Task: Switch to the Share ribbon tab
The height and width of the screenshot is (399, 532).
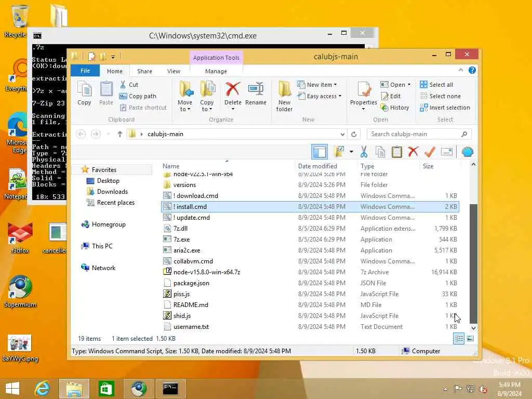Action: point(144,71)
